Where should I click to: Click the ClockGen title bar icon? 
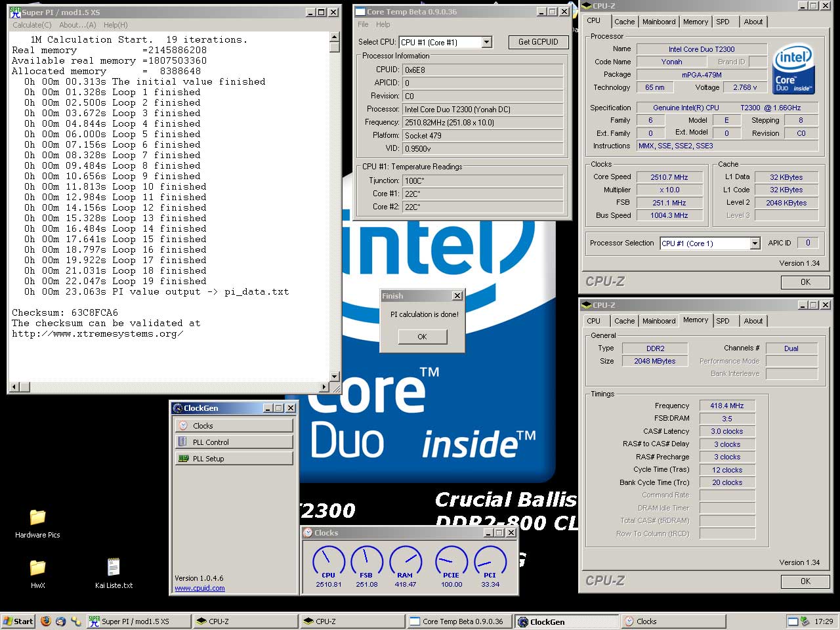177,408
